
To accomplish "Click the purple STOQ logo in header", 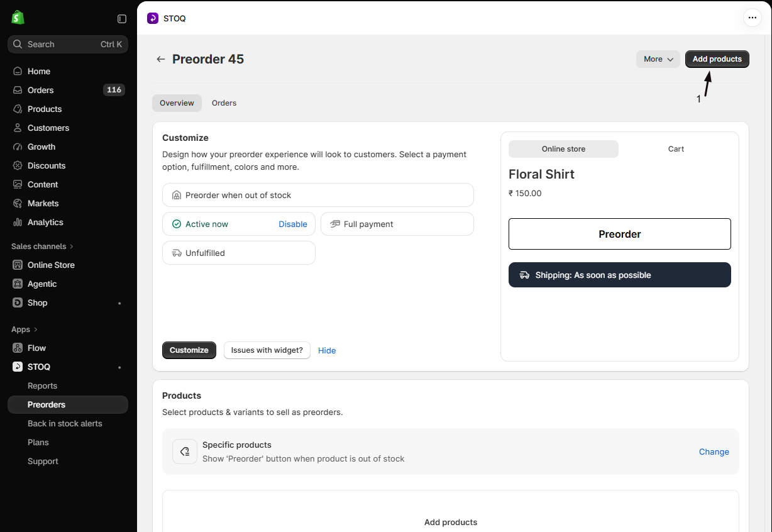I will [x=153, y=18].
